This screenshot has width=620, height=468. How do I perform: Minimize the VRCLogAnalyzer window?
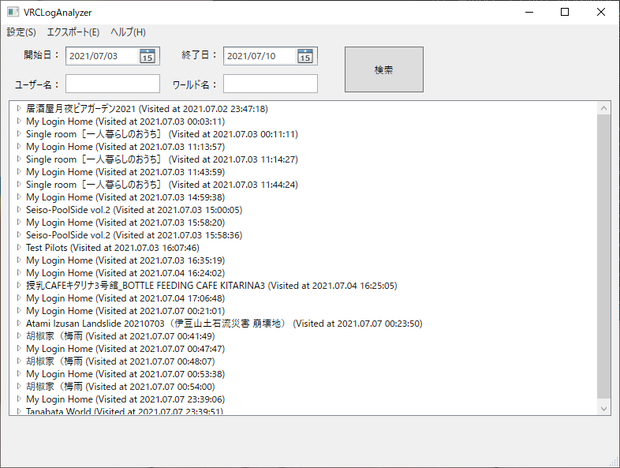tap(529, 12)
